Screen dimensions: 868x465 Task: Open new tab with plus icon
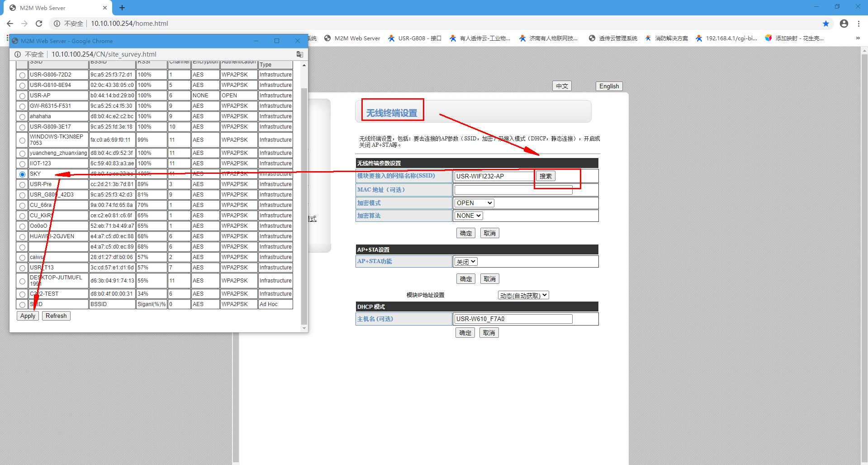[x=122, y=8]
